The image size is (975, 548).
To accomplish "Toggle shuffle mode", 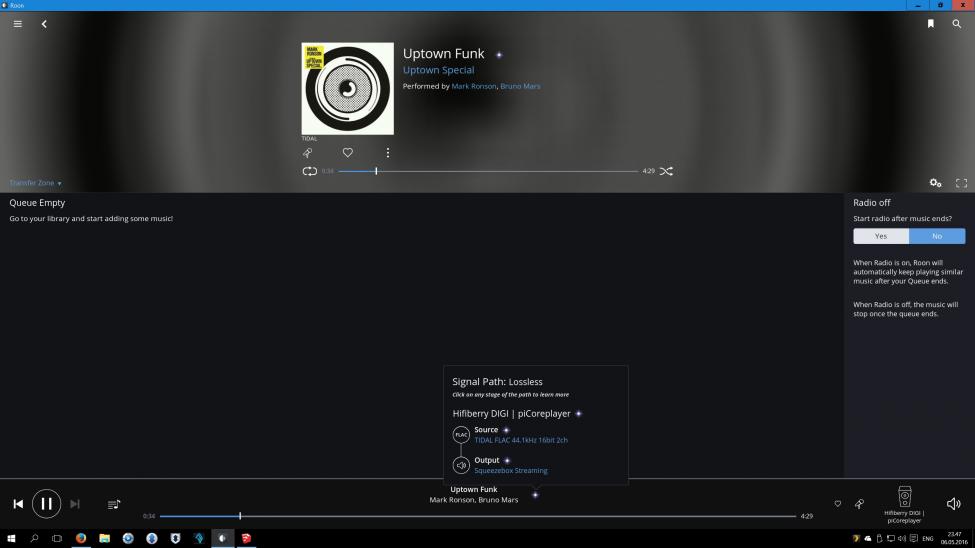I will point(666,171).
